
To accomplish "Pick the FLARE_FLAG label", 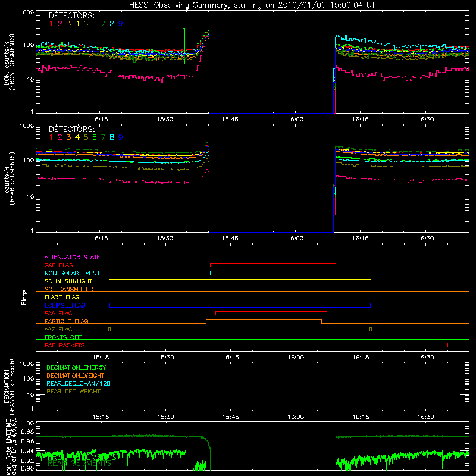I will click(x=62, y=297).
